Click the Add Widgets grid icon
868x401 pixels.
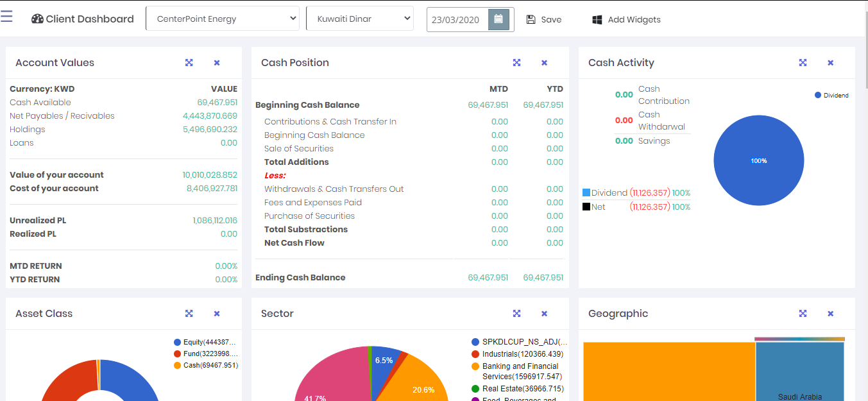pos(597,20)
